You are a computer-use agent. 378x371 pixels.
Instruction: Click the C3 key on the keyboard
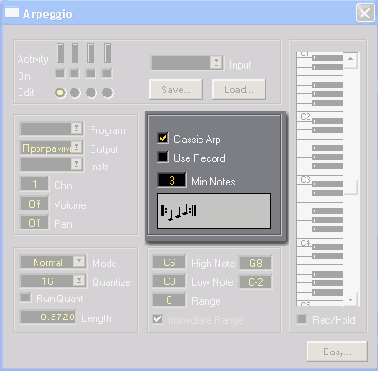tap(304, 180)
